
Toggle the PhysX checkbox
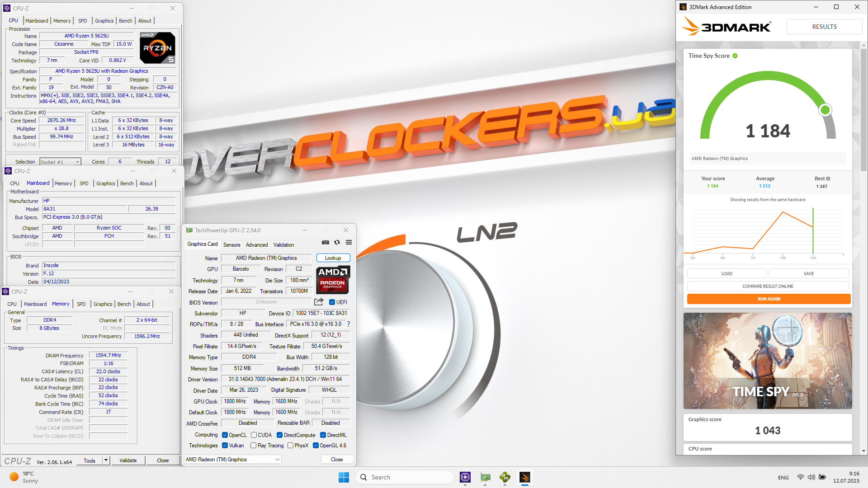coord(291,446)
